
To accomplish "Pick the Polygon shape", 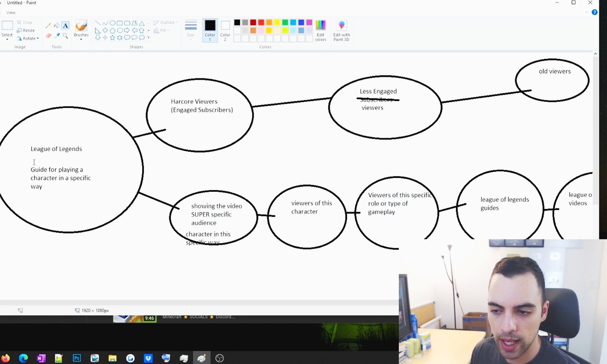I will [x=135, y=23].
